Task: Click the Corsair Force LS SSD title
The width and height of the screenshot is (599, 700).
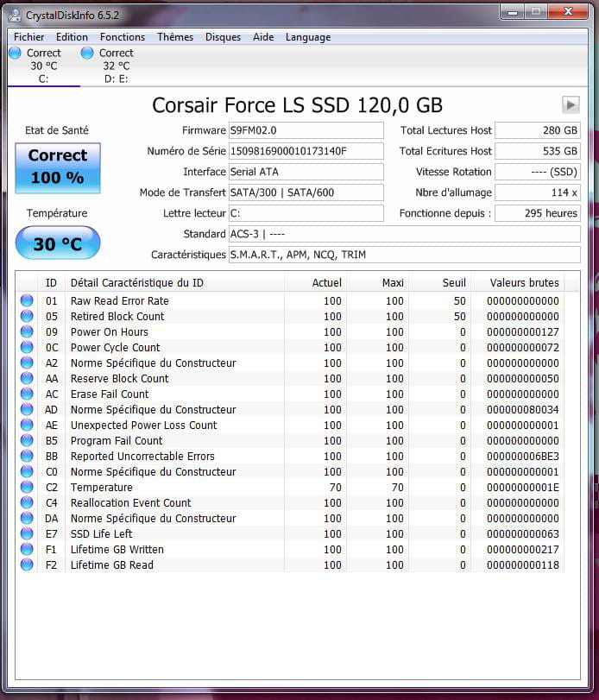Action: [x=297, y=105]
